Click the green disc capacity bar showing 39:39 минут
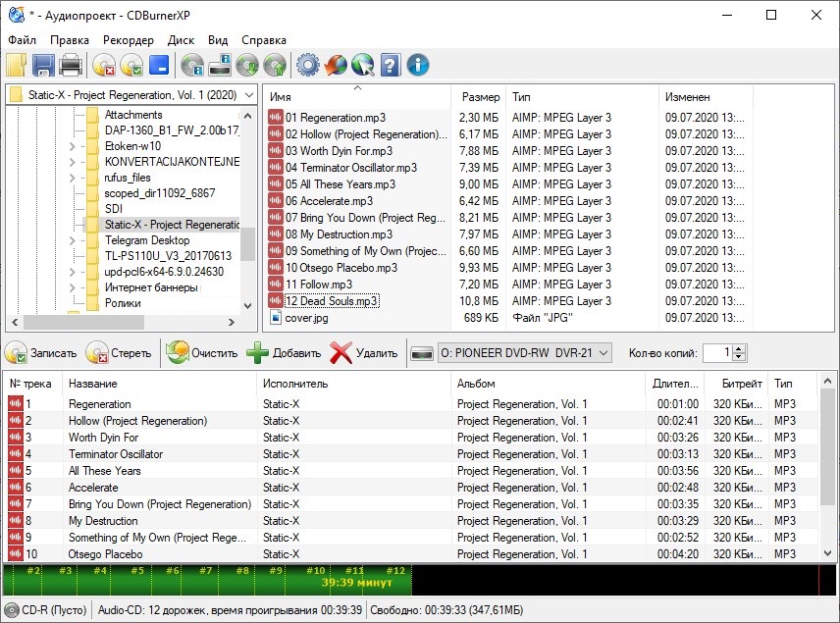 208,580
